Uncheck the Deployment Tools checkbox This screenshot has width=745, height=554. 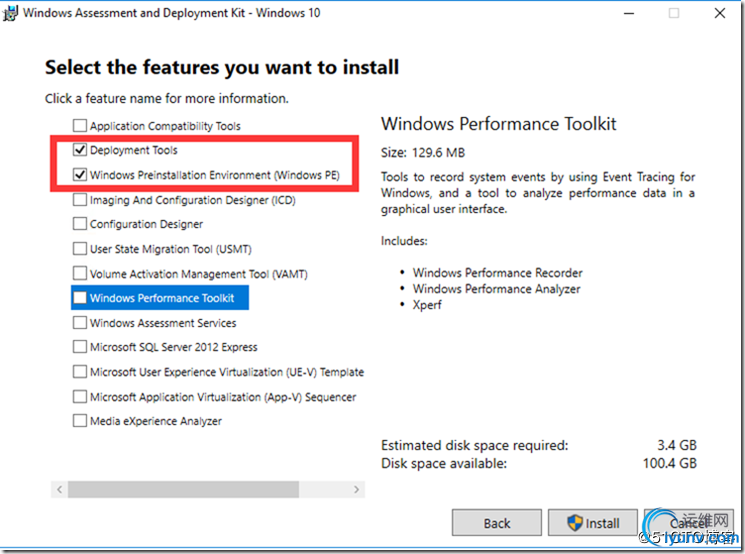(x=80, y=150)
